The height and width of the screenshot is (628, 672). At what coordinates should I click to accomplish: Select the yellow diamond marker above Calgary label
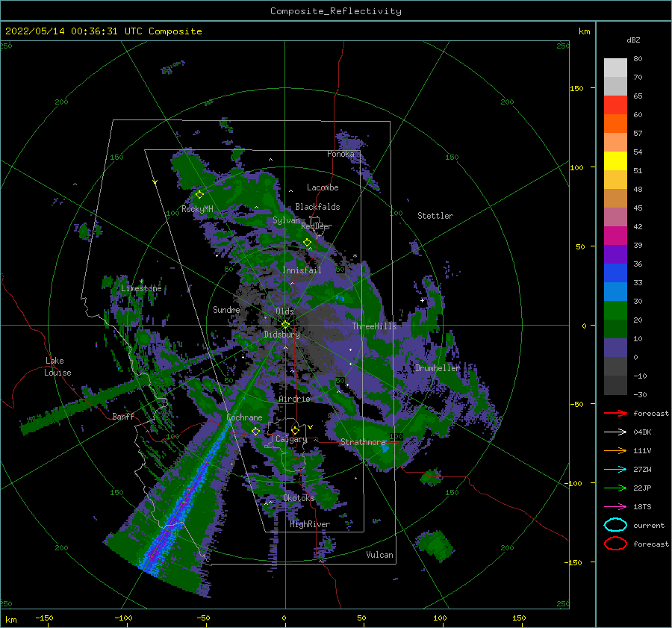(295, 430)
